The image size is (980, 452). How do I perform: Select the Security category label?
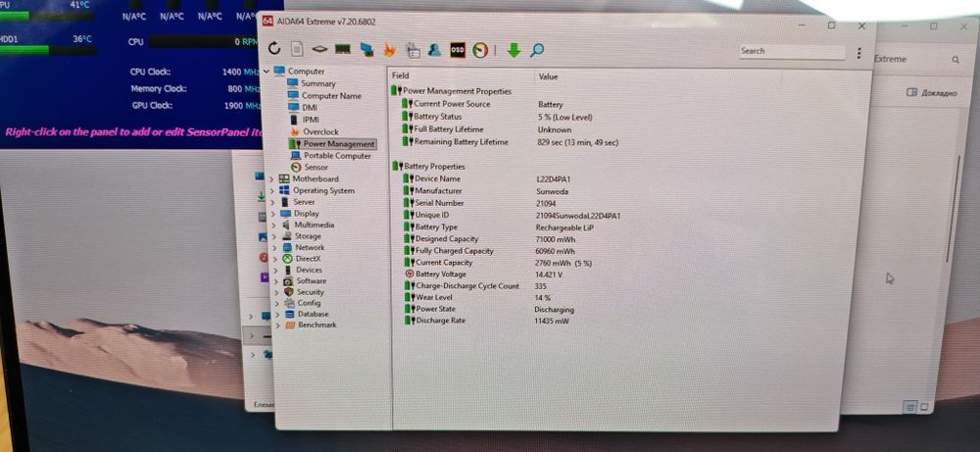[x=310, y=292]
